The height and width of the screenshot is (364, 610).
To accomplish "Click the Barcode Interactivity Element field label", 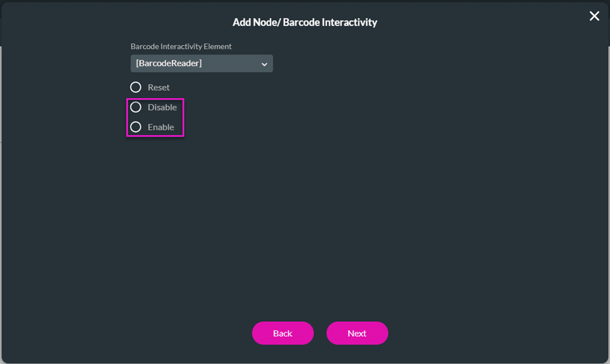I will coord(181,47).
